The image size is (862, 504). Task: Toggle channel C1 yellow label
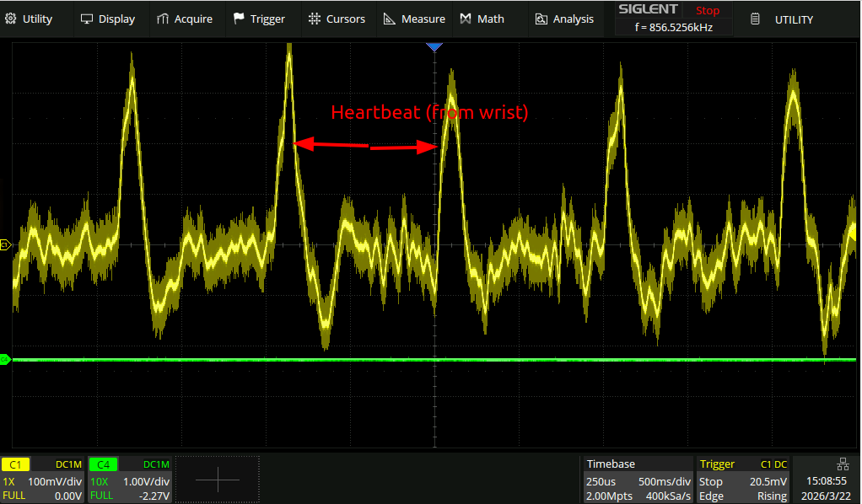pos(15,464)
